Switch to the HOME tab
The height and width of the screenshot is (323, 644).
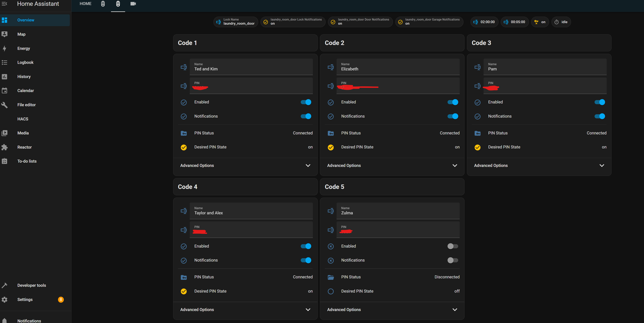point(85,4)
